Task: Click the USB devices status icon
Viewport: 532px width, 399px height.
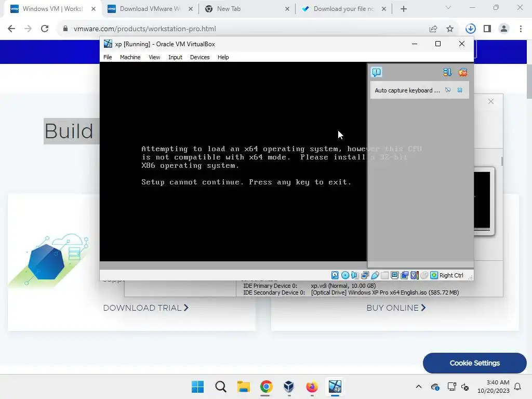Action: click(x=375, y=275)
